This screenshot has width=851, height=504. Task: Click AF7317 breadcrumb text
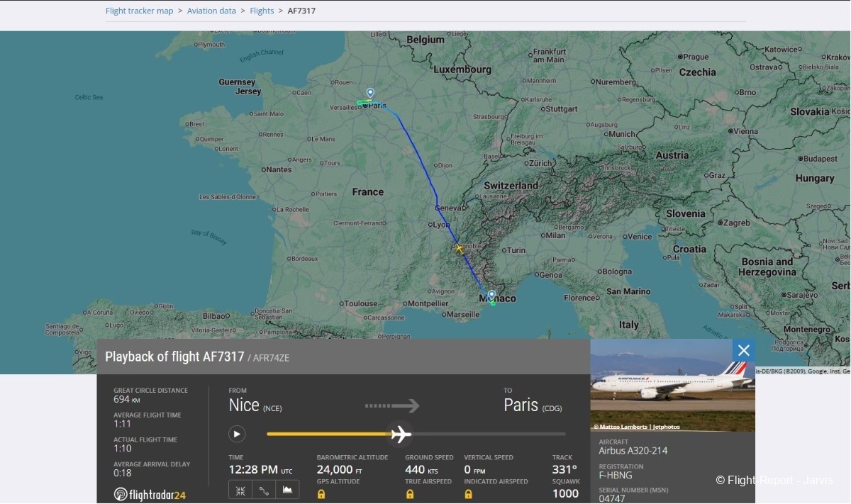point(301,11)
